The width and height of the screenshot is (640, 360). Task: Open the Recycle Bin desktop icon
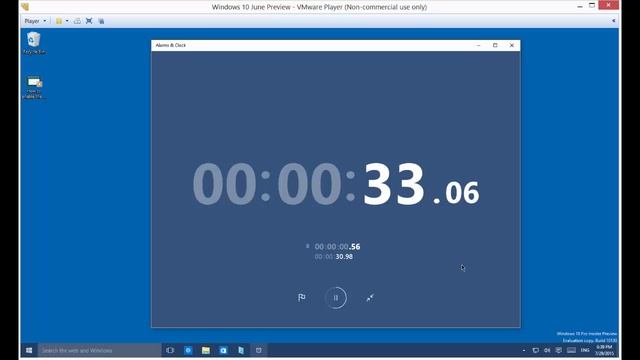pos(34,43)
